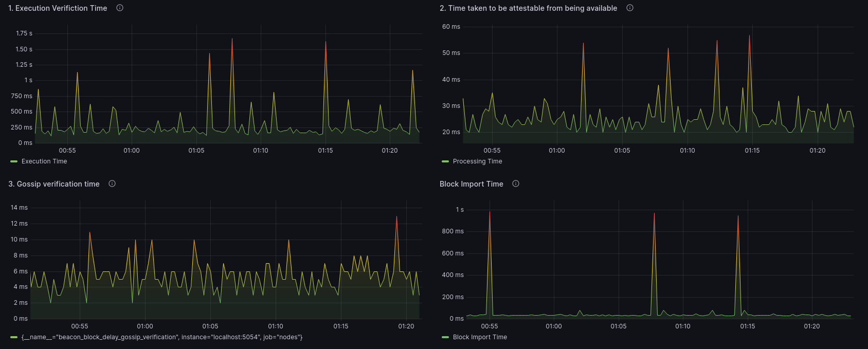
Task: Click the '20 ms' y-axis label
Action: (x=451, y=132)
